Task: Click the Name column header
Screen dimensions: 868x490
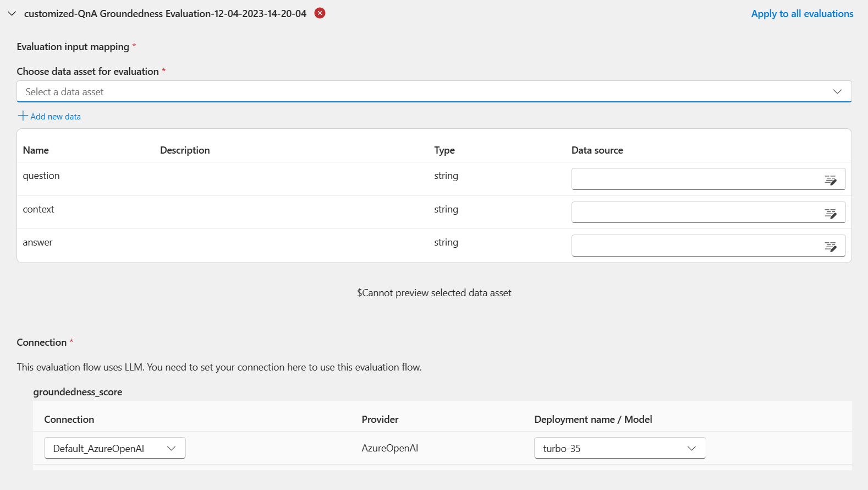Action: click(36, 150)
